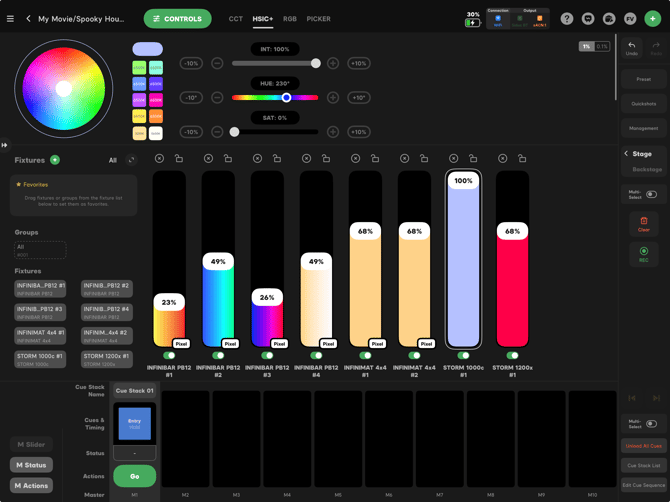The height and width of the screenshot is (502, 670).
Task: Toggle INFINIBAR PB12 #4 on/off switch
Action: [316, 355]
